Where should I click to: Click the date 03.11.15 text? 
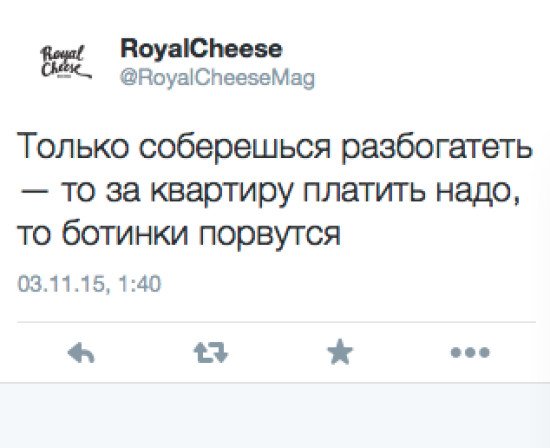coord(62,284)
